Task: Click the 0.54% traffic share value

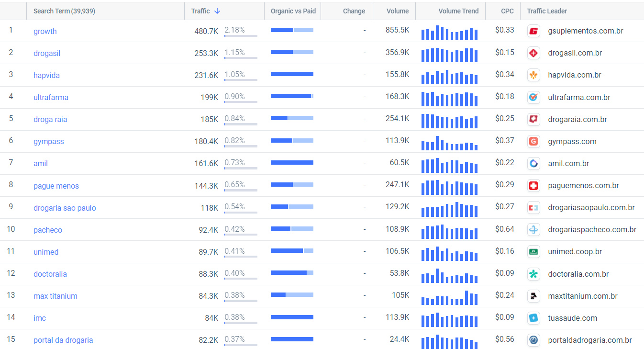Action: pos(234,206)
